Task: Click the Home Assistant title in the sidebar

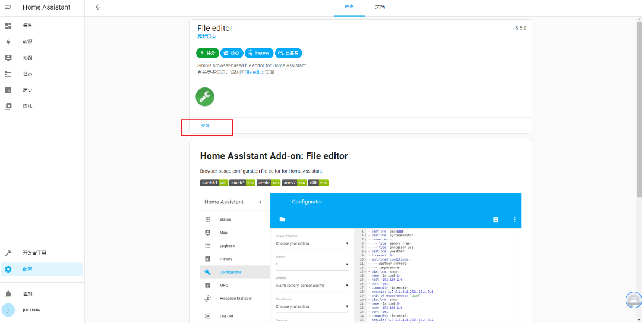Action: pos(46,7)
